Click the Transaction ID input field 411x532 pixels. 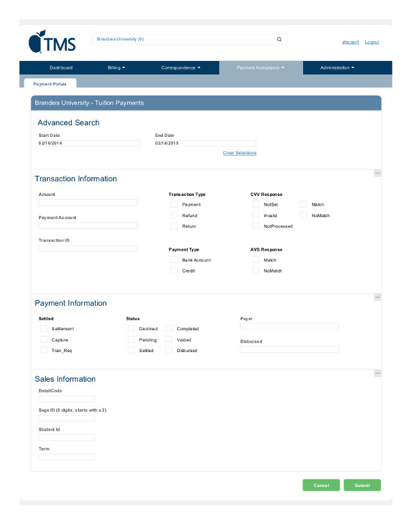(88, 249)
